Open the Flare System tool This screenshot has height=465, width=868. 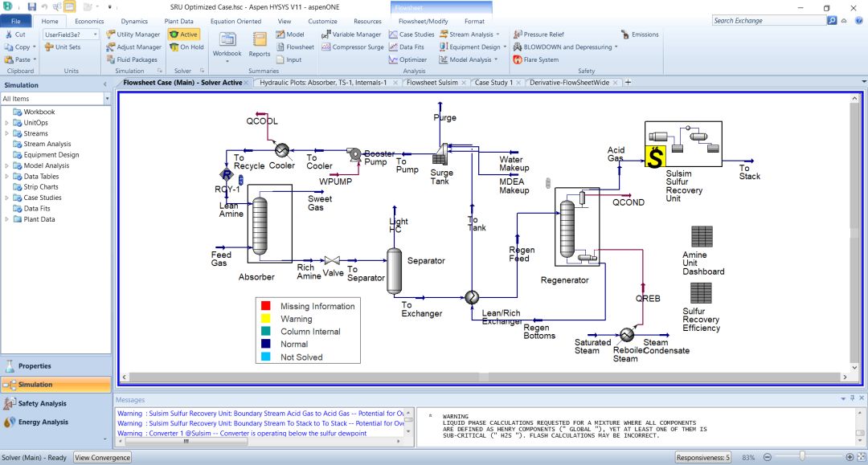[536, 59]
